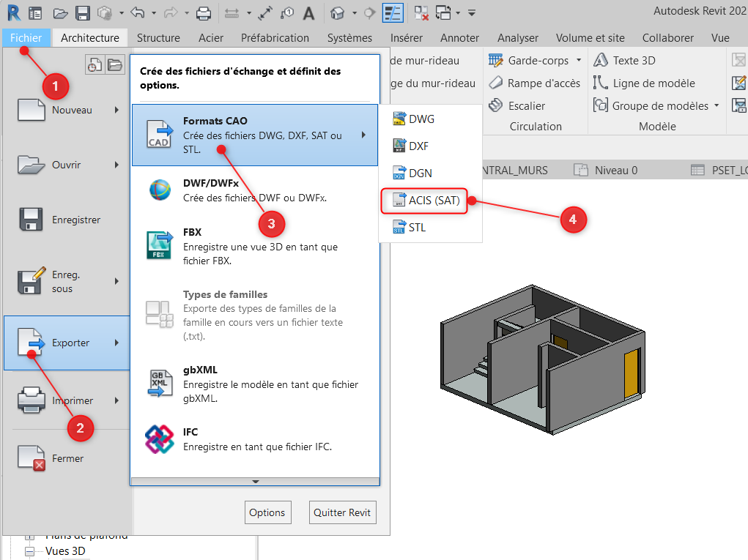Click the print icon in quick access toolbar

(204, 13)
